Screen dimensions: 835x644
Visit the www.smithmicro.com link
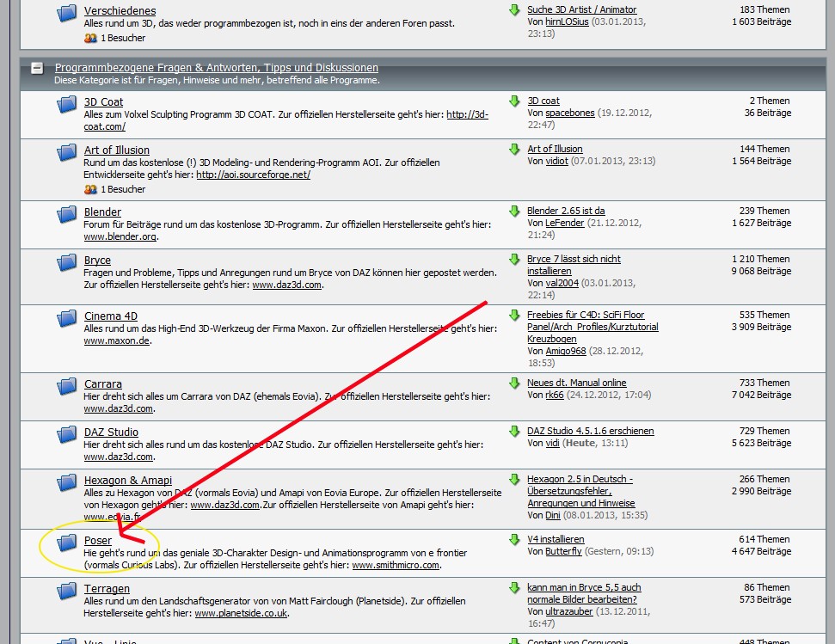396,565
